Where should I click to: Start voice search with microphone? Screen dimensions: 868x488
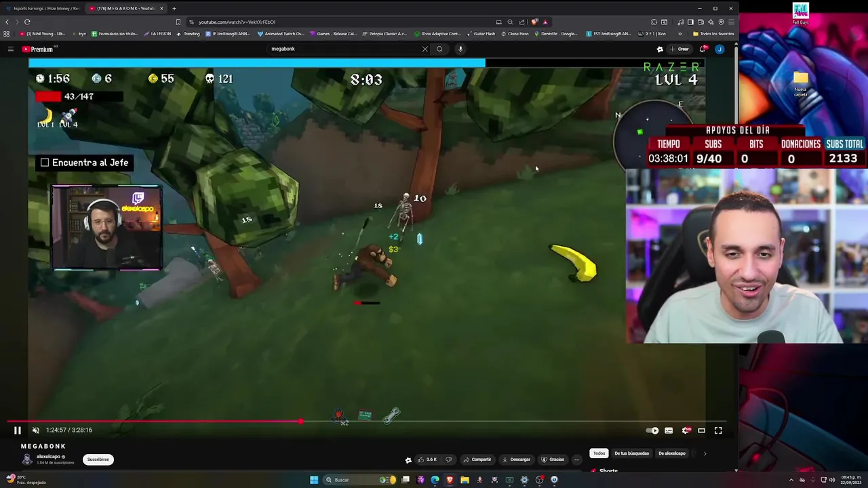pyautogui.click(x=460, y=49)
